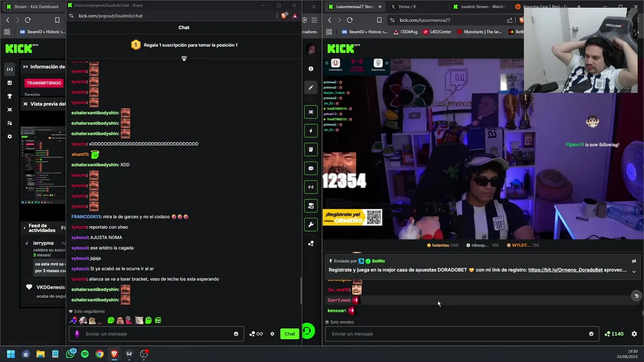Open chat settings gear in popout chat

pos(272,334)
